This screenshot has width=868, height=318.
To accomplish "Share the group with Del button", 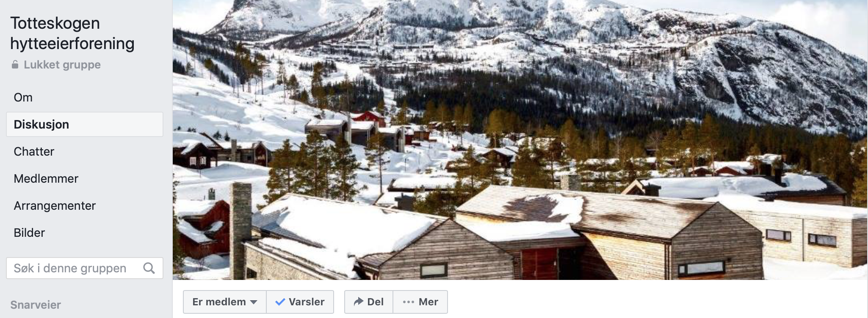I will pyautogui.click(x=369, y=302).
